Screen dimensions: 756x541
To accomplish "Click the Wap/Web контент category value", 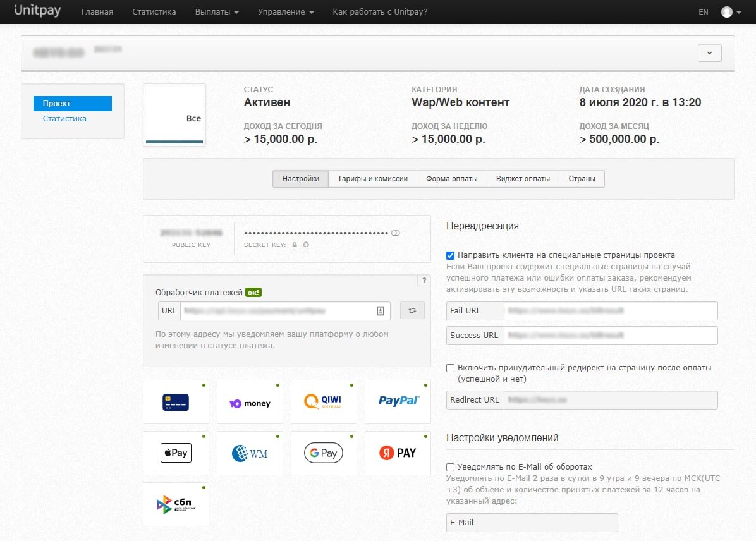I will pos(460,102).
